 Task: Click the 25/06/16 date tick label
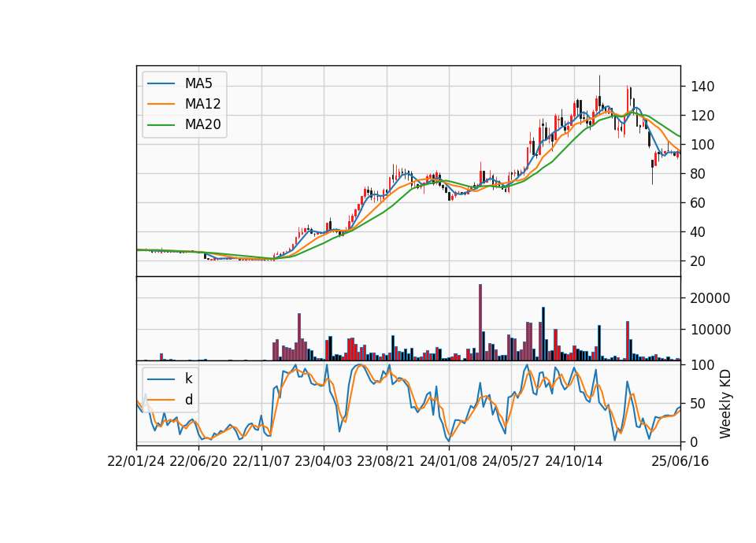pos(680,462)
